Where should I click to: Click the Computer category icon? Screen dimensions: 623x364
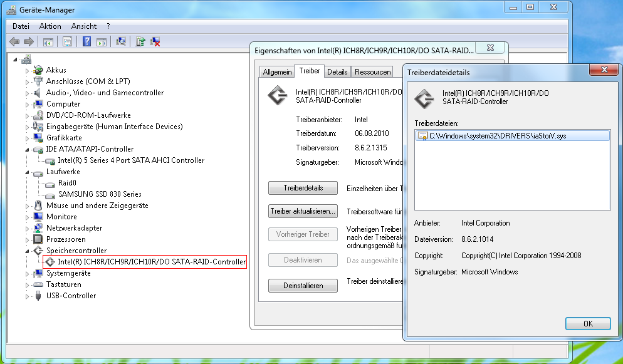click(38, 104)
